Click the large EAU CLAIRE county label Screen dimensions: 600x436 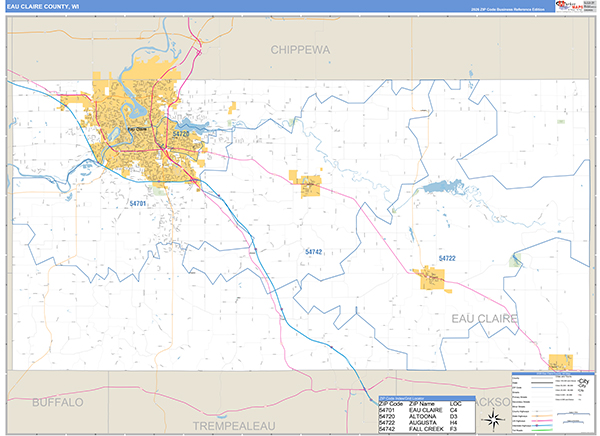(x=485, y=317)
